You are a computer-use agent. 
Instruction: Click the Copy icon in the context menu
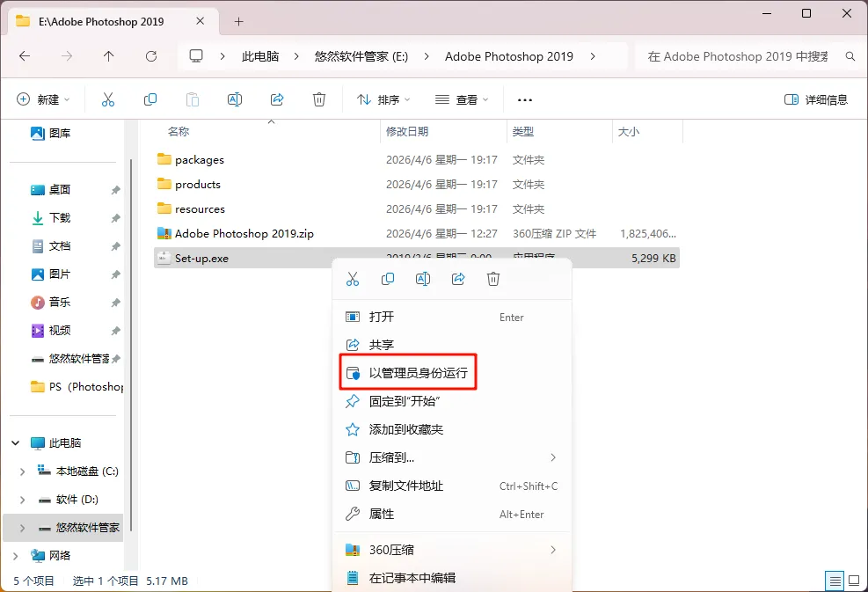click(388, 279)
